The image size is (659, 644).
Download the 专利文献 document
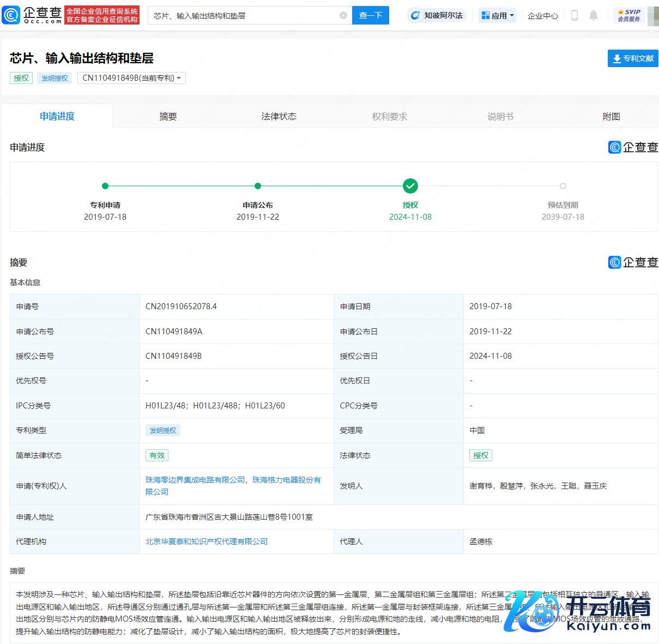(x=632, y=58)
